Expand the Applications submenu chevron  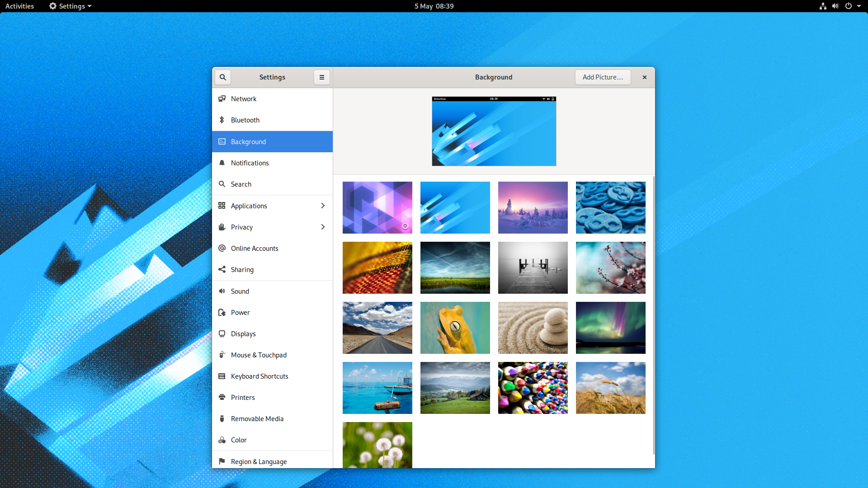[323, 206]
